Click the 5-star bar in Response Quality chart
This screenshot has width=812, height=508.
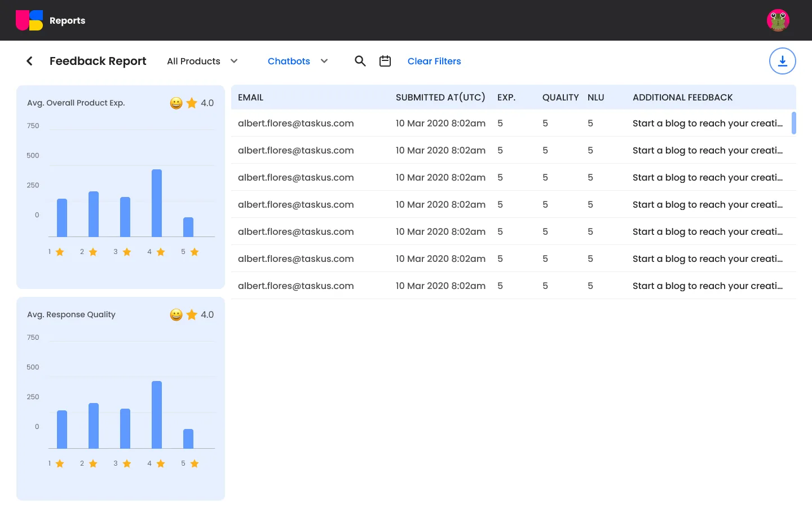click(x=188, y=439)
